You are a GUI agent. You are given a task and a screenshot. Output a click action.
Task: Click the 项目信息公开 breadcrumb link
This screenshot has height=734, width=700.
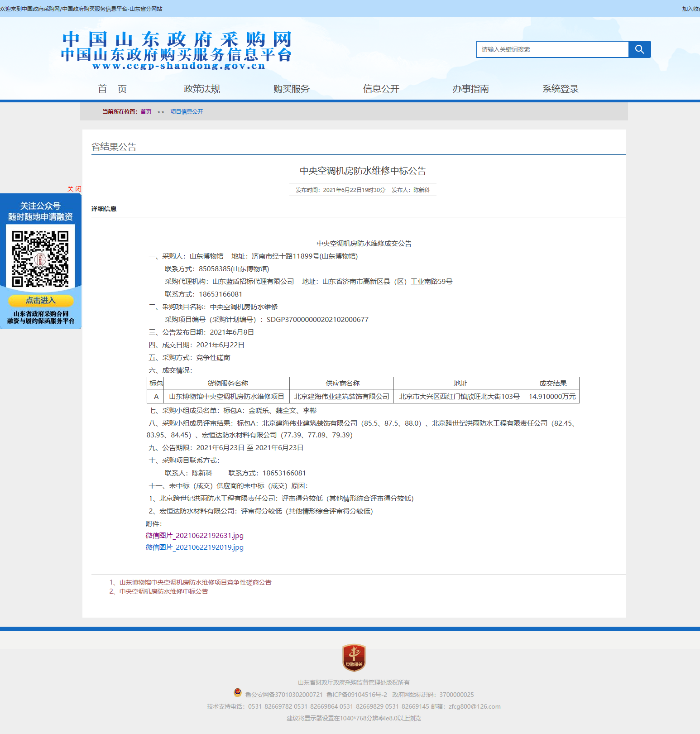pyautogui.click(x=187, y=112)
